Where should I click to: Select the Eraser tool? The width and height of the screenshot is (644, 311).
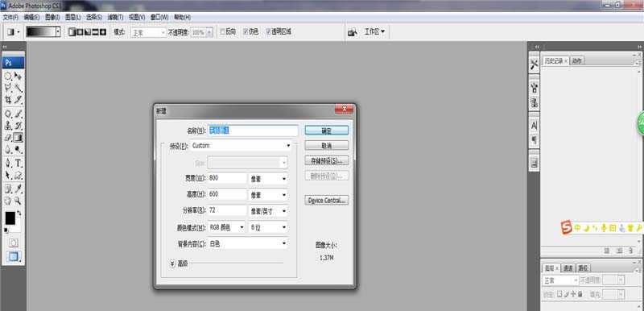(8, 138)
